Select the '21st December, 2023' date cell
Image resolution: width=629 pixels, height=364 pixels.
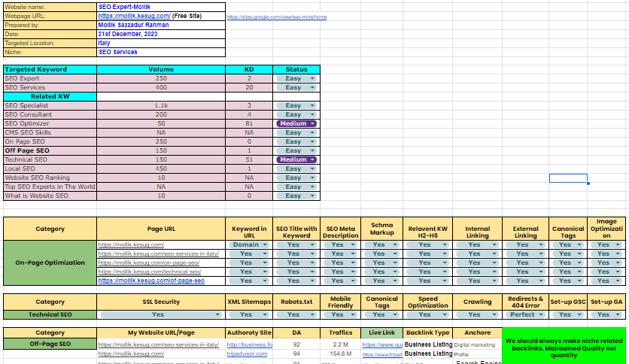tap(161, 34)
